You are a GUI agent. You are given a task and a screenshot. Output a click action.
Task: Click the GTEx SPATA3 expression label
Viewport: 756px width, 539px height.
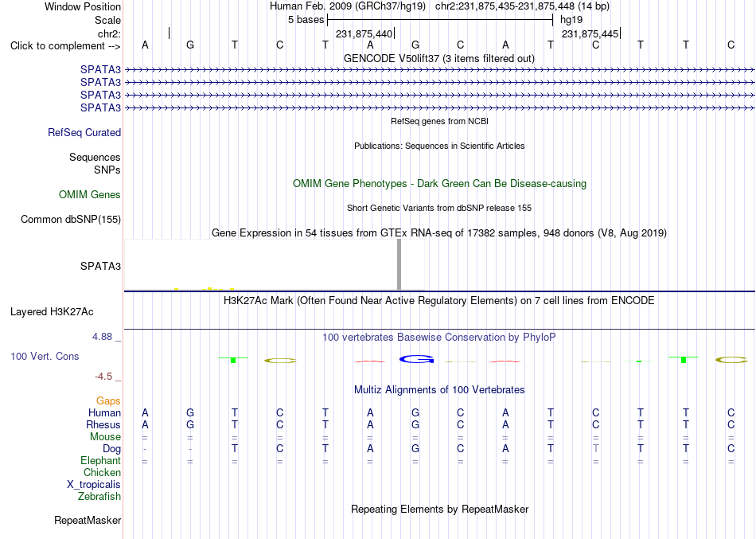click(101, 267)
